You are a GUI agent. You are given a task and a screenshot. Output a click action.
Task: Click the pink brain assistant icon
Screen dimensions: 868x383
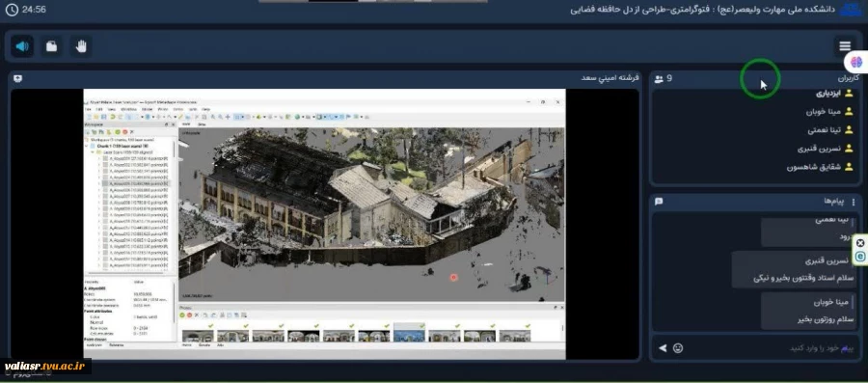click(x=856, y=62)
